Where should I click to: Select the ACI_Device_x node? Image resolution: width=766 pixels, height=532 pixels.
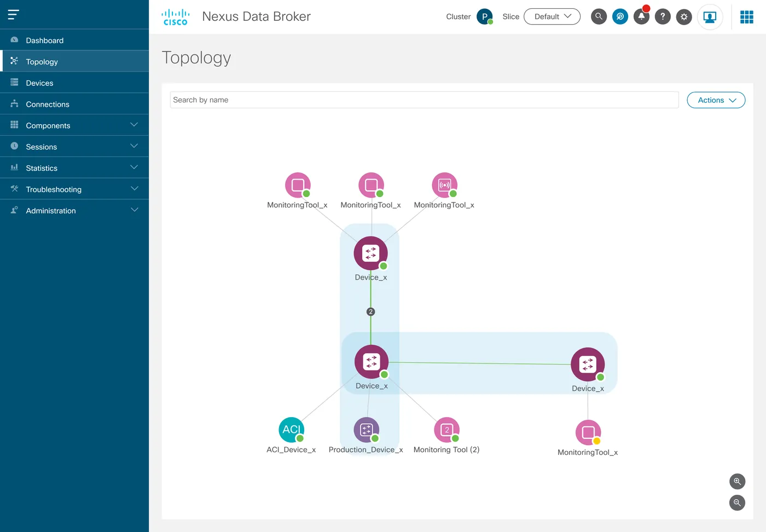coord(291,430)
